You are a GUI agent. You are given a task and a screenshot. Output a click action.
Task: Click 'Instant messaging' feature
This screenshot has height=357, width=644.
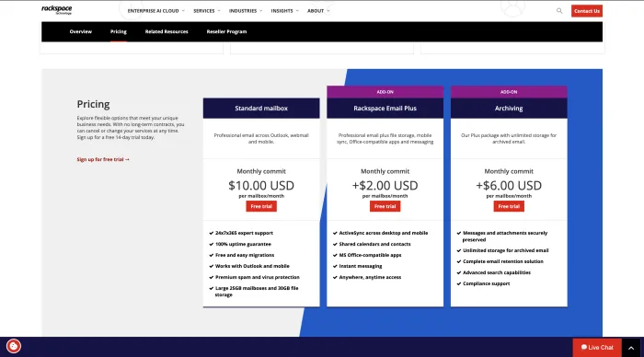click(x=361, y=266)
